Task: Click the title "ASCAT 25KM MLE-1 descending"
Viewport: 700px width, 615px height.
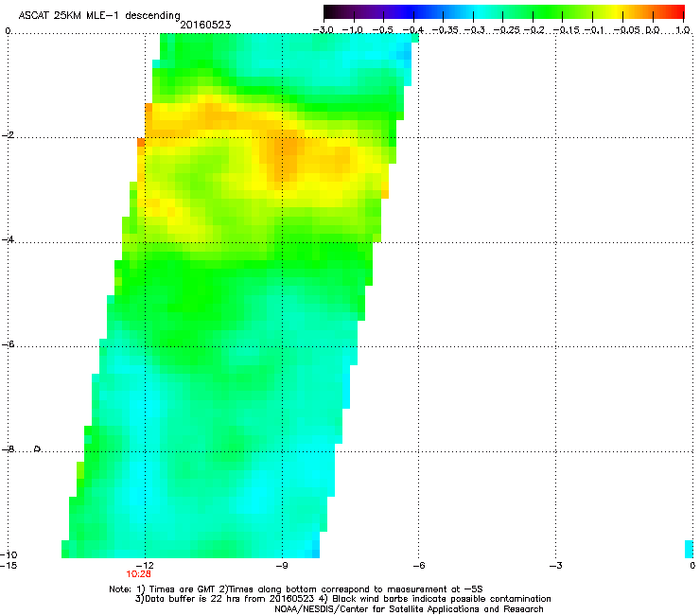Action: [99, 15]
